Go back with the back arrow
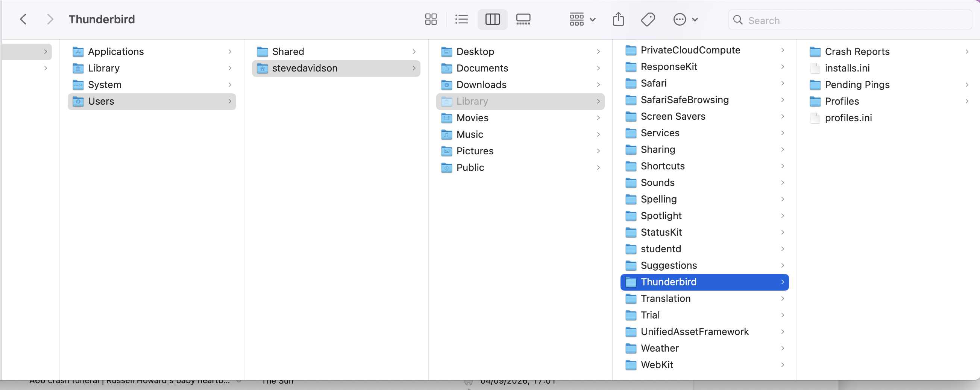 point(23,20)
